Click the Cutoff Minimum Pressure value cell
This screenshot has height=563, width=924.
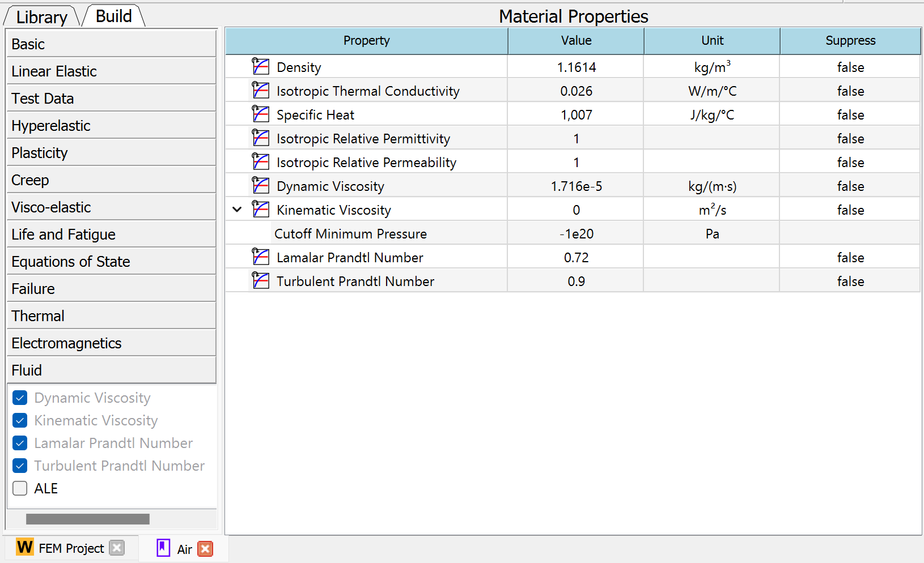[x=575, y=233]
